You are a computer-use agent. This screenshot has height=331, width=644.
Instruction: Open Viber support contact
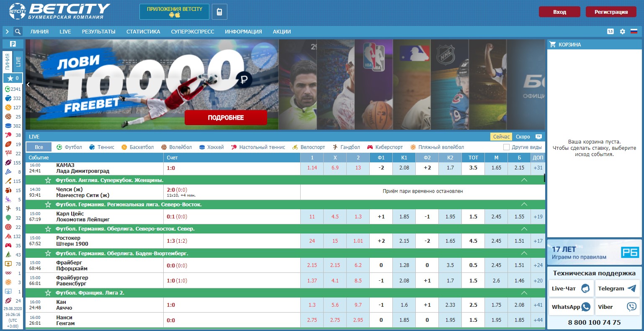click(x=617, y=307)
